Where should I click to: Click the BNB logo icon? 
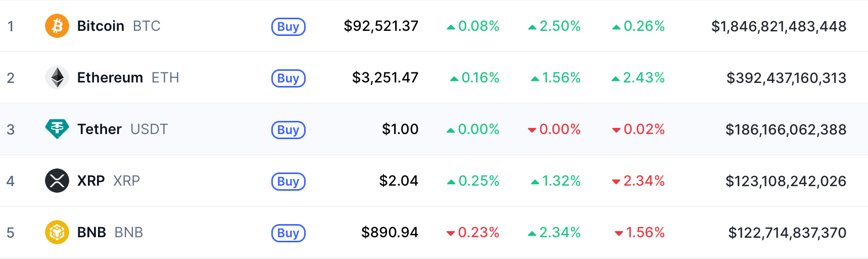click(57, 232)
